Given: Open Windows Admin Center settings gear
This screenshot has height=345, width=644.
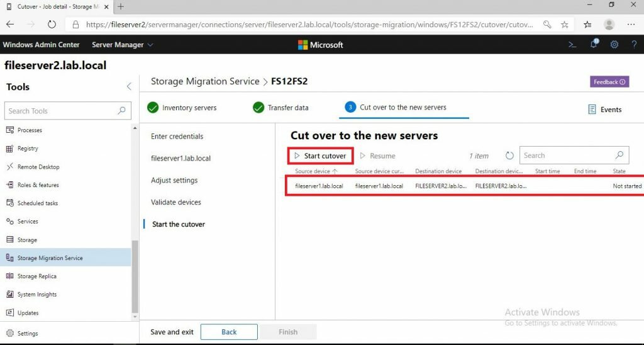Looking at the screenshot, I should click(614, 45).
